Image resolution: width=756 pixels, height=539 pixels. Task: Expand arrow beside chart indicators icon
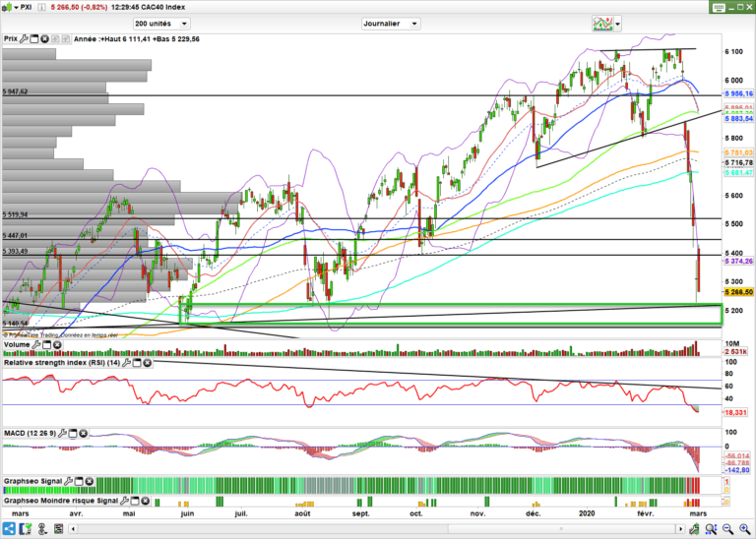point(615,24)
